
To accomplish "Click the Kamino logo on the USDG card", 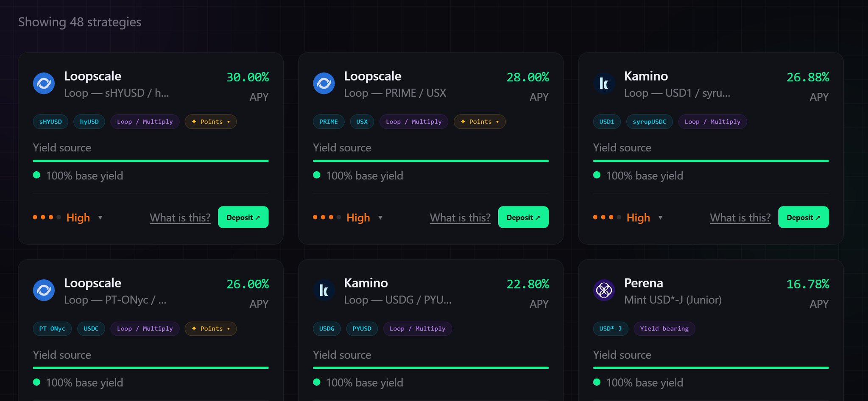I will click(x=324, y=290).
